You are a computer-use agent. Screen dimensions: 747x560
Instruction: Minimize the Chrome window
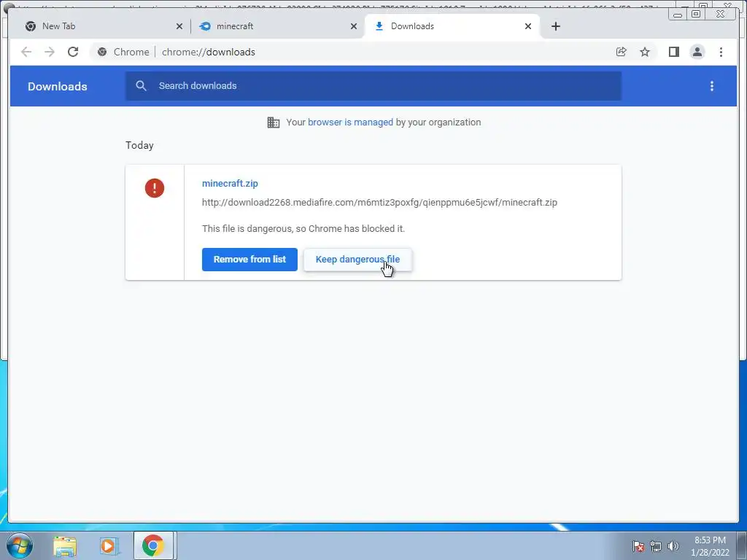tap(678, 15)
